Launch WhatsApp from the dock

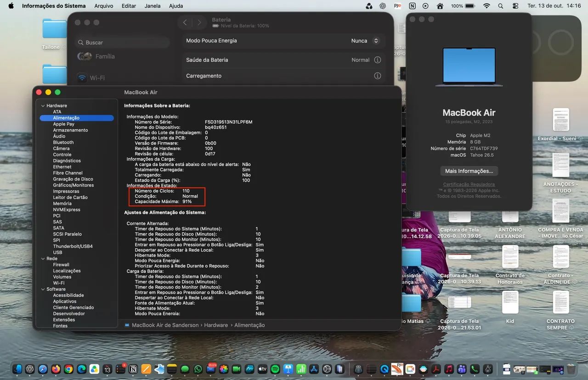(x=198, y=369)
